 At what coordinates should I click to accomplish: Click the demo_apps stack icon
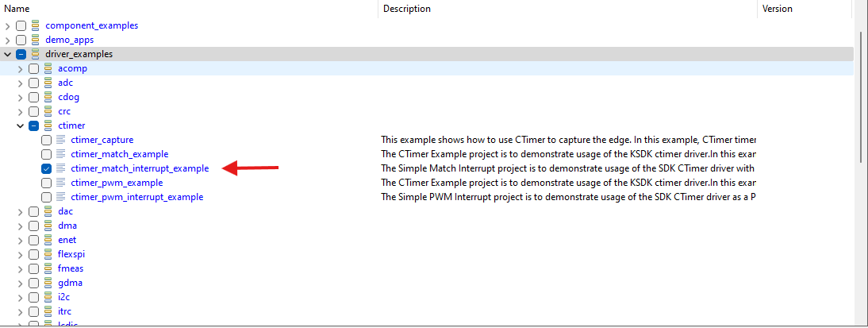pos(35,40)
